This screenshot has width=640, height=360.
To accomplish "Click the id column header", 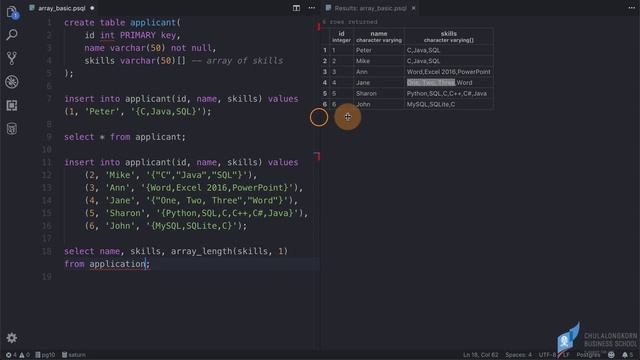I will [x=341, y=36].
